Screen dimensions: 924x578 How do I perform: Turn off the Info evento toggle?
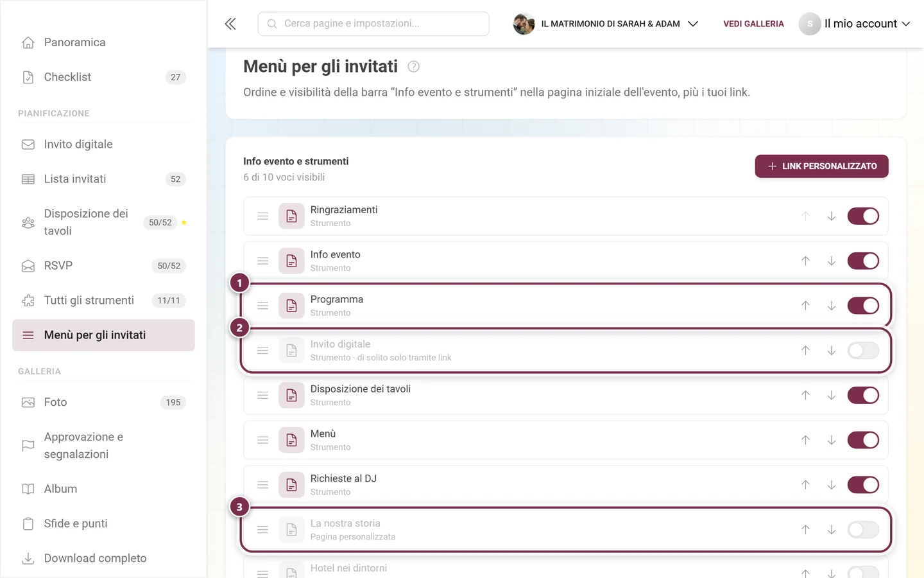click(x=863, y=261)
